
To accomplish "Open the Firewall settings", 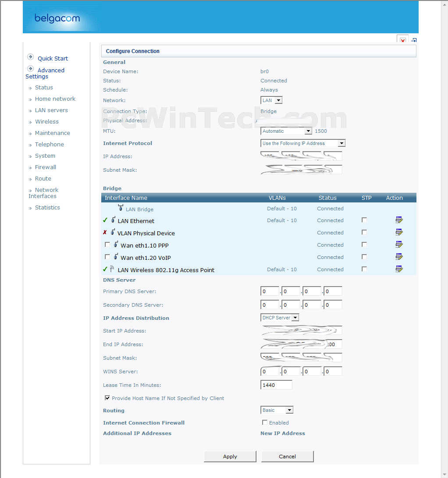I will (x=46, y=167).
